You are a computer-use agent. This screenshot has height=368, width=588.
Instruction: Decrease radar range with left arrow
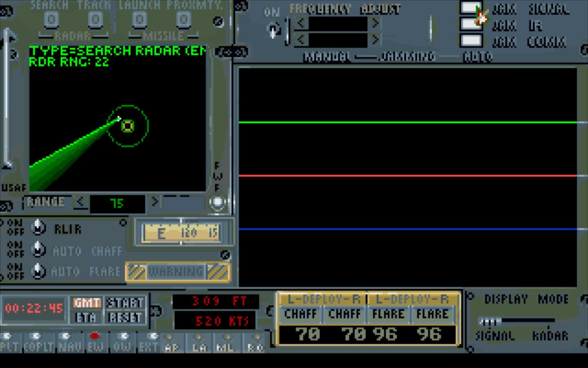(x=80, y=202)
